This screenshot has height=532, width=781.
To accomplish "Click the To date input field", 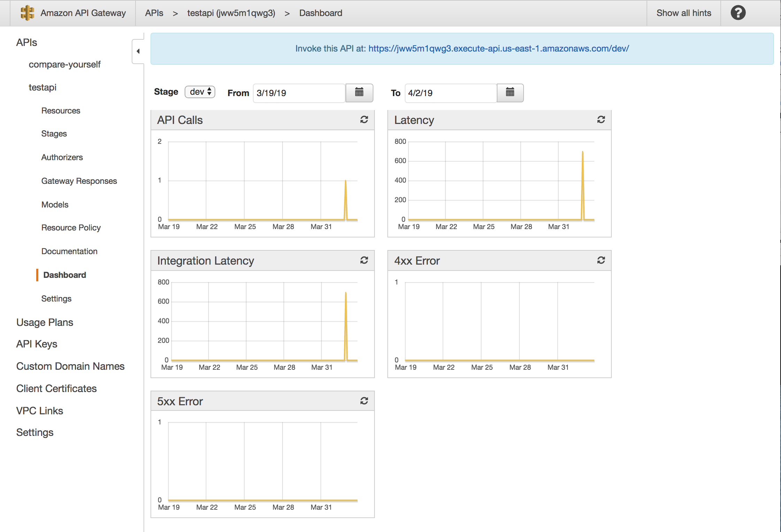I will tap(450, 93).
